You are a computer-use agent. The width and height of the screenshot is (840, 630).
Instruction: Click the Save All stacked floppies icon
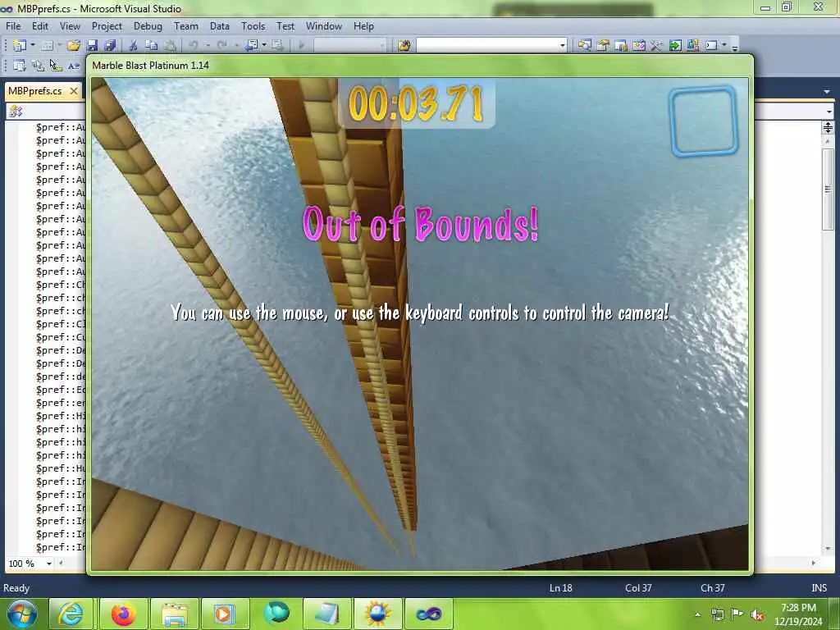pos(110,46)
